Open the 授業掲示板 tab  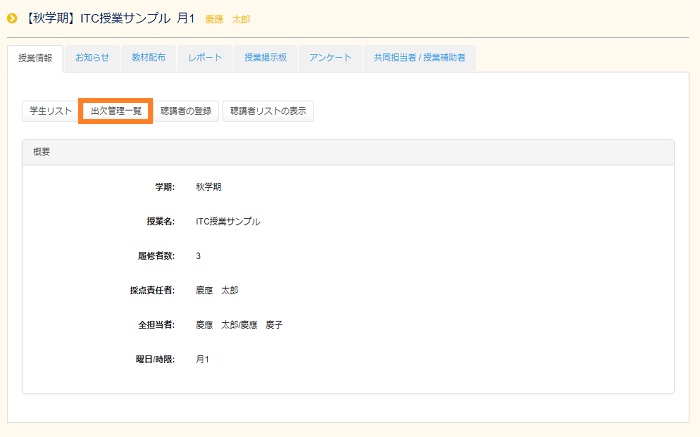point(265,58)
